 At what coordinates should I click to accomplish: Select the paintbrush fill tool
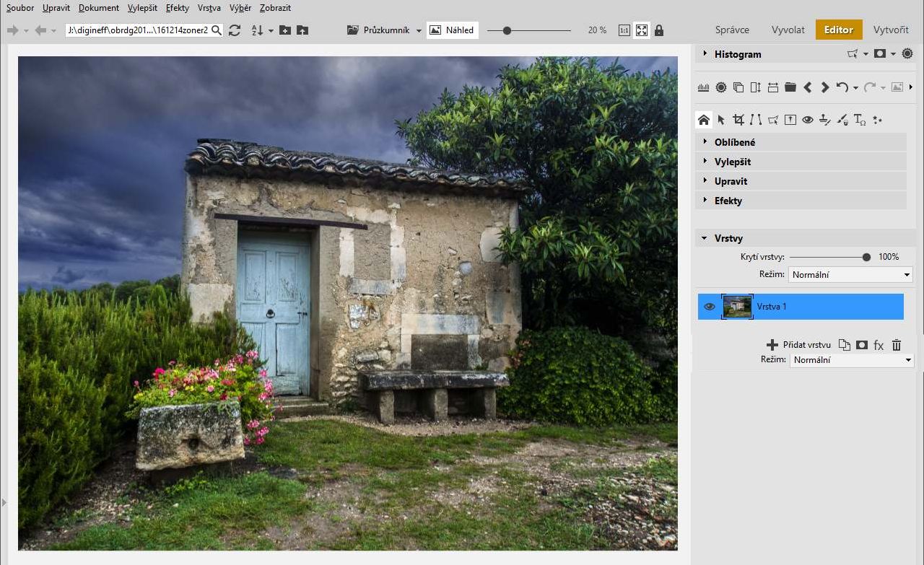(842, 120)
